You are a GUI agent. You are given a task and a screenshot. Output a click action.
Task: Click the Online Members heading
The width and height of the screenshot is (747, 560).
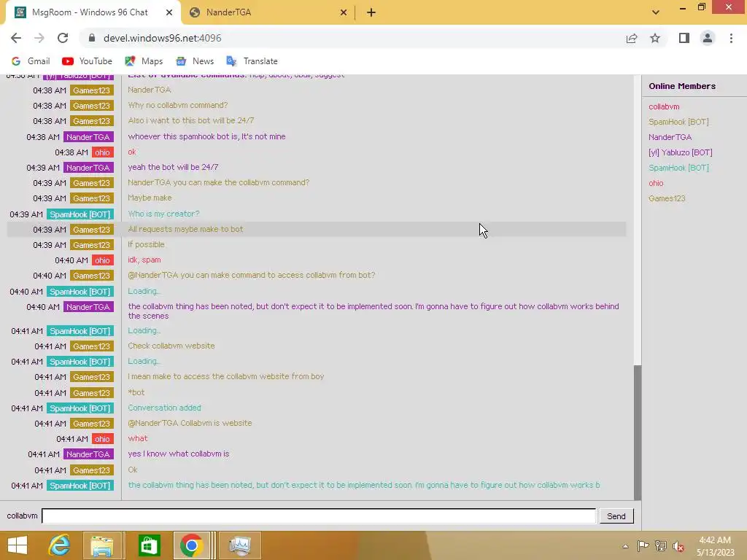682,86
